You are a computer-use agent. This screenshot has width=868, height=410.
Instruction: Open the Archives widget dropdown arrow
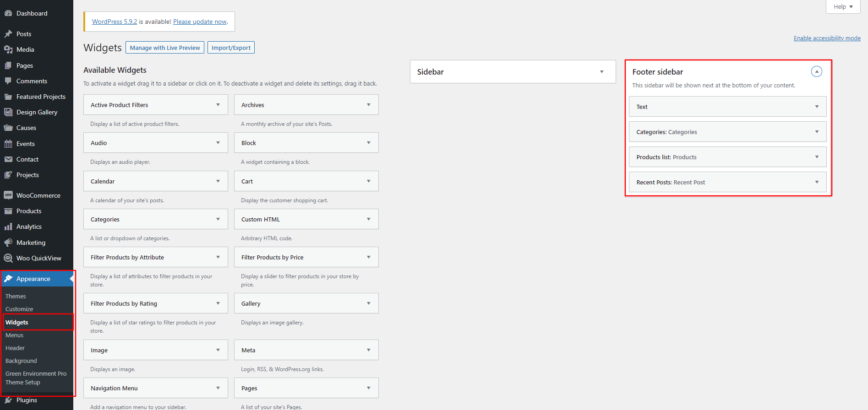tap(368, 105)
